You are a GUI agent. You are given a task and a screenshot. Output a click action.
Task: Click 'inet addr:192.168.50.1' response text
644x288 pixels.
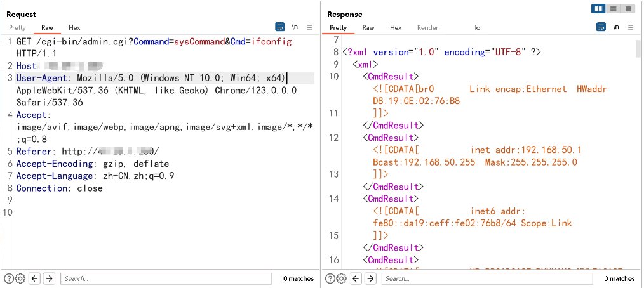point(526,150)
